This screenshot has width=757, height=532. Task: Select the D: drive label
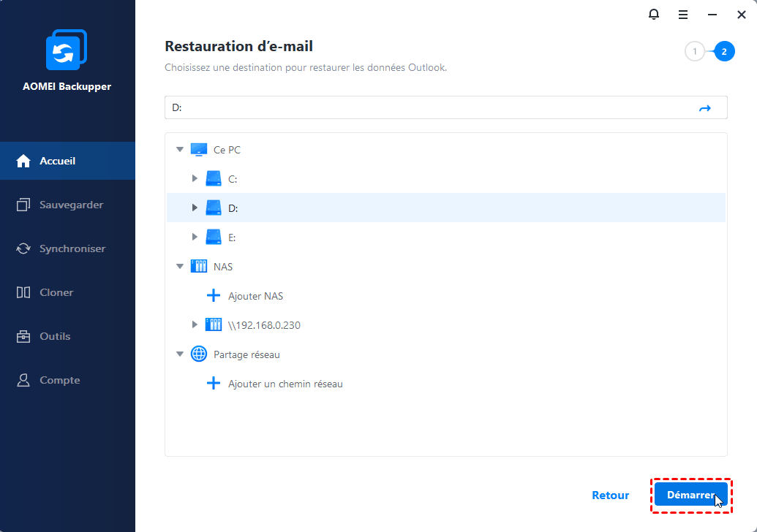[233, 208]
